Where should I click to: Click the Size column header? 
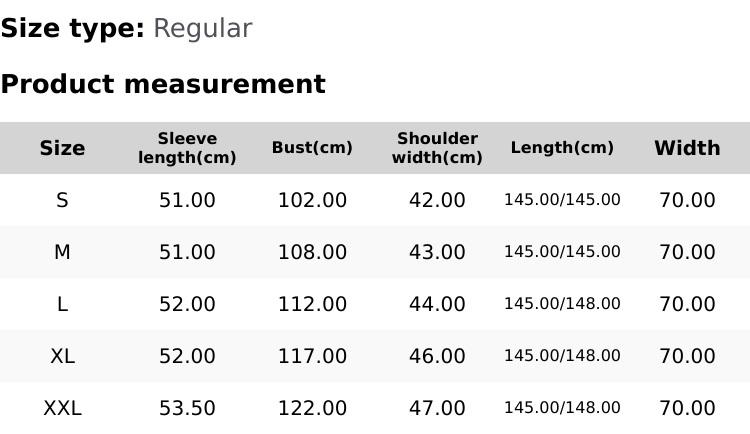click(x=62, y=148)
